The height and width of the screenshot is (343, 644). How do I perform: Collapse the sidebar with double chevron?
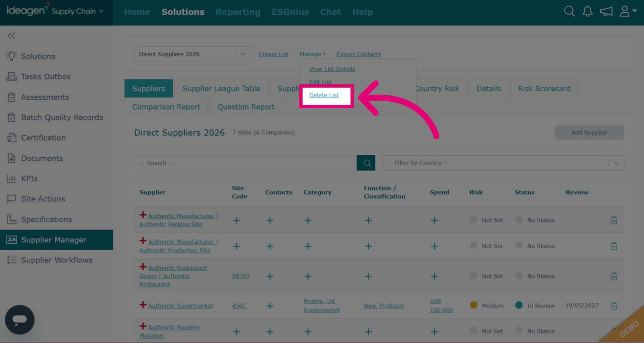coord(11,36)
